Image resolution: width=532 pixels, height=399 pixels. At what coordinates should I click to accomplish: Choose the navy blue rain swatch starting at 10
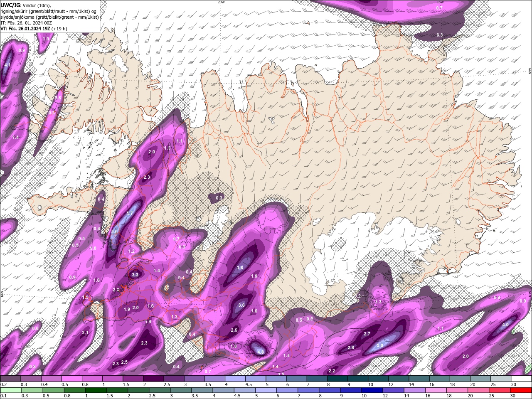click(x=371, y=390)
